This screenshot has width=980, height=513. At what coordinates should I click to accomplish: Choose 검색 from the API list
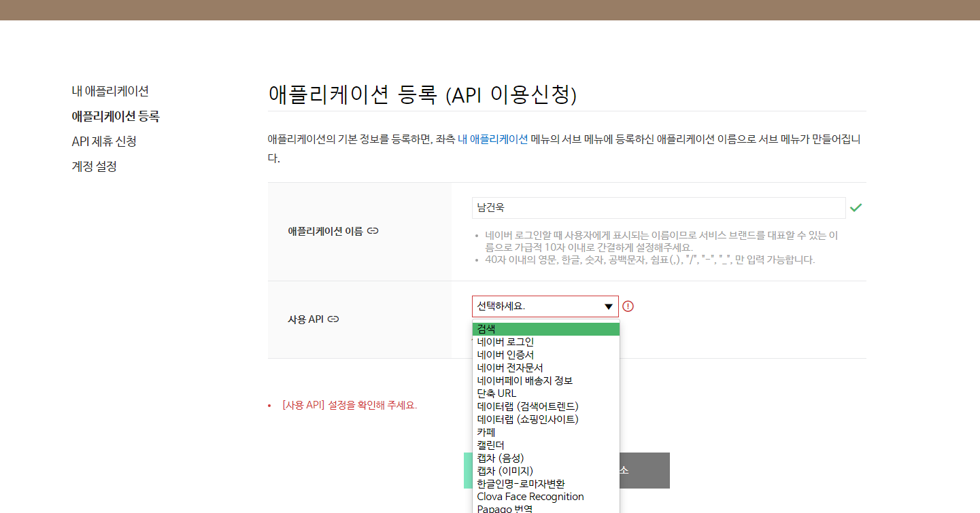[x=546, y=329]
